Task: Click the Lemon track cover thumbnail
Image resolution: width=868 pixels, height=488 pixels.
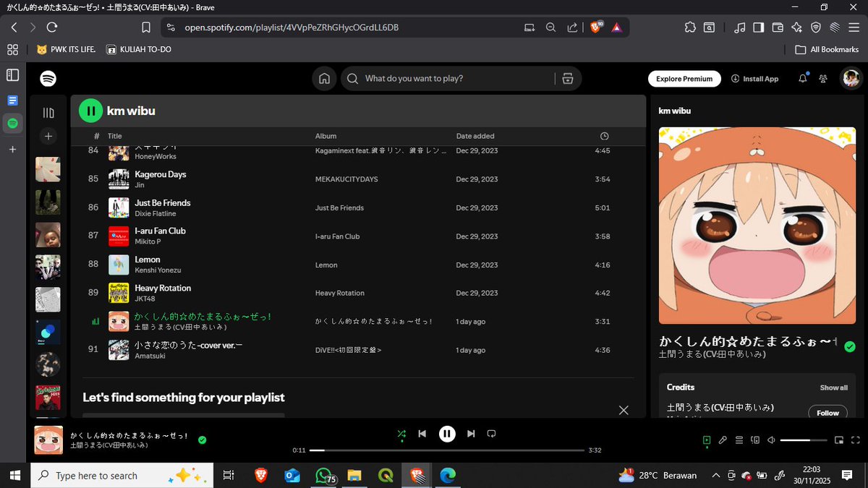Action: [x=119, y=265]
